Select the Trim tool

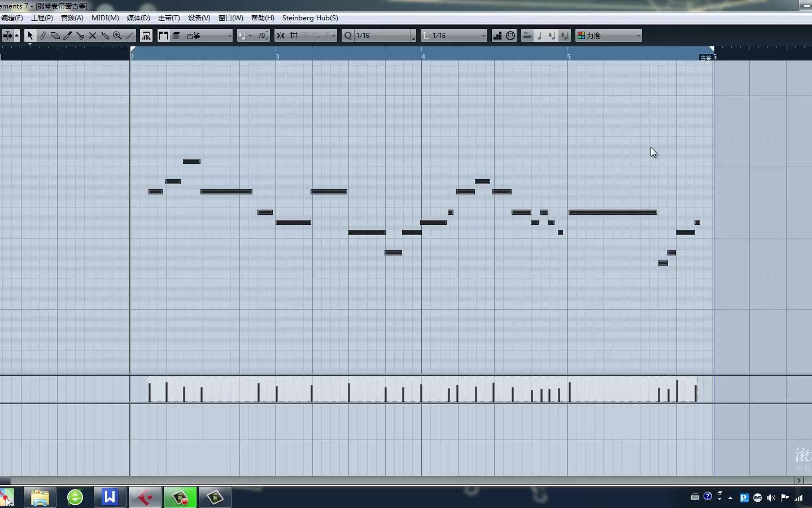[68, 36]
